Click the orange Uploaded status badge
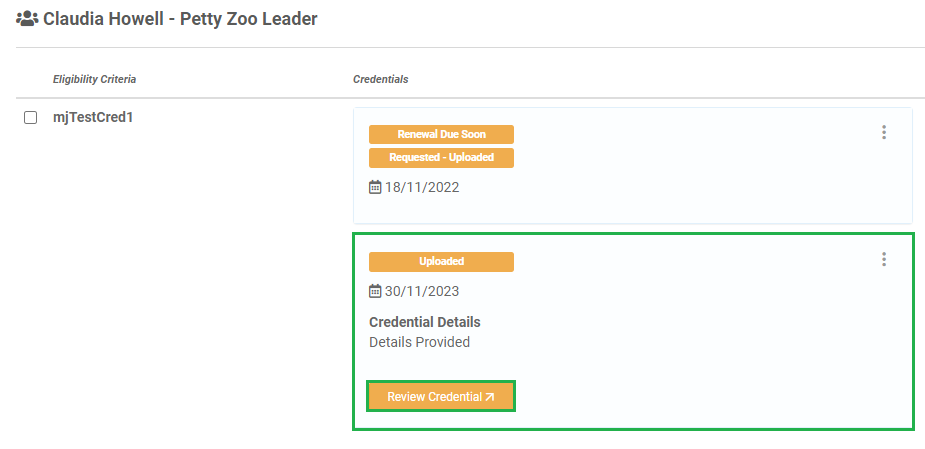 pyautogui.click(x=441, y=261)
